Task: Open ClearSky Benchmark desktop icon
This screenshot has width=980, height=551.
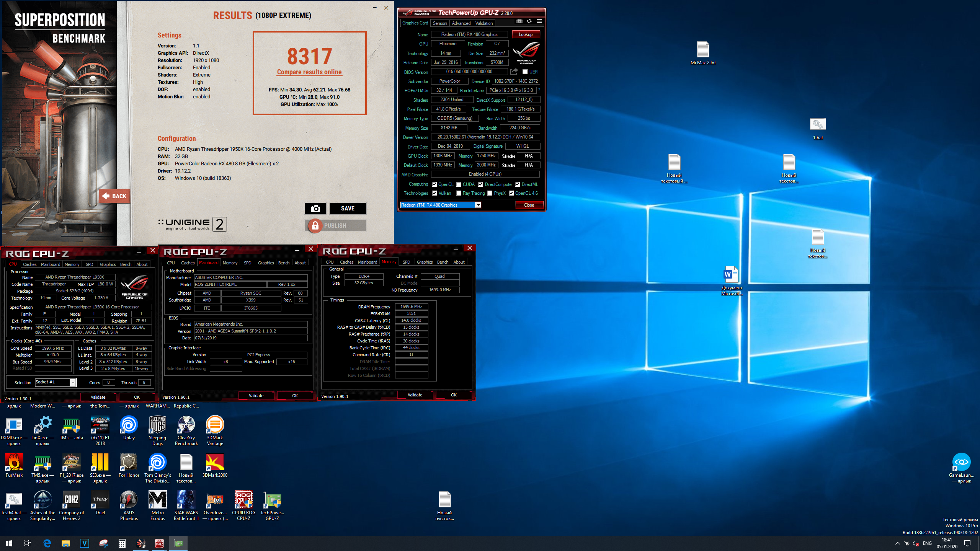Action: click(186, 430)
